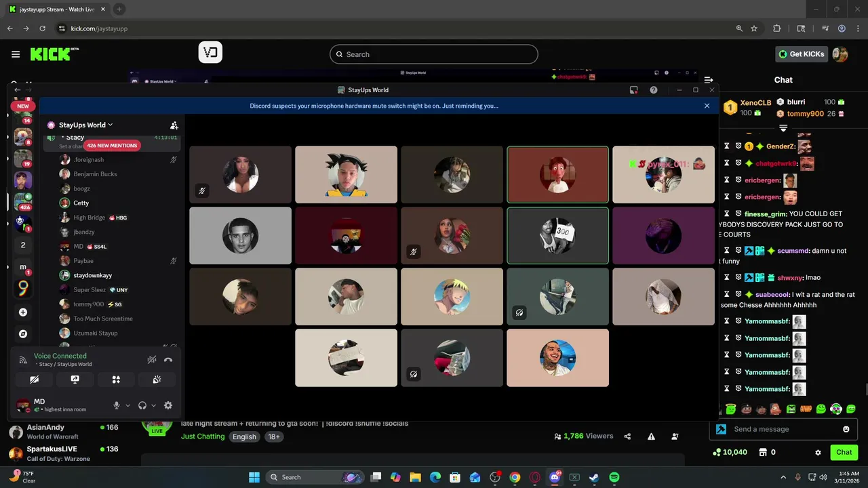
Task: Open the emoji picker in chat input
Action: 846,429
